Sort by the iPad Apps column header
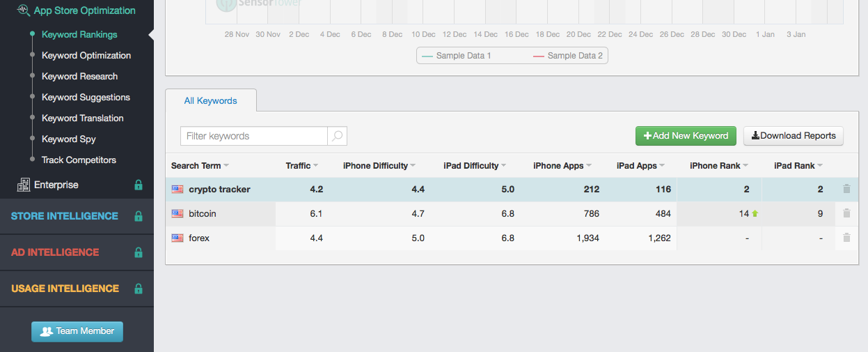This screenshot has width=868, height=352. [x=640, y=166]
